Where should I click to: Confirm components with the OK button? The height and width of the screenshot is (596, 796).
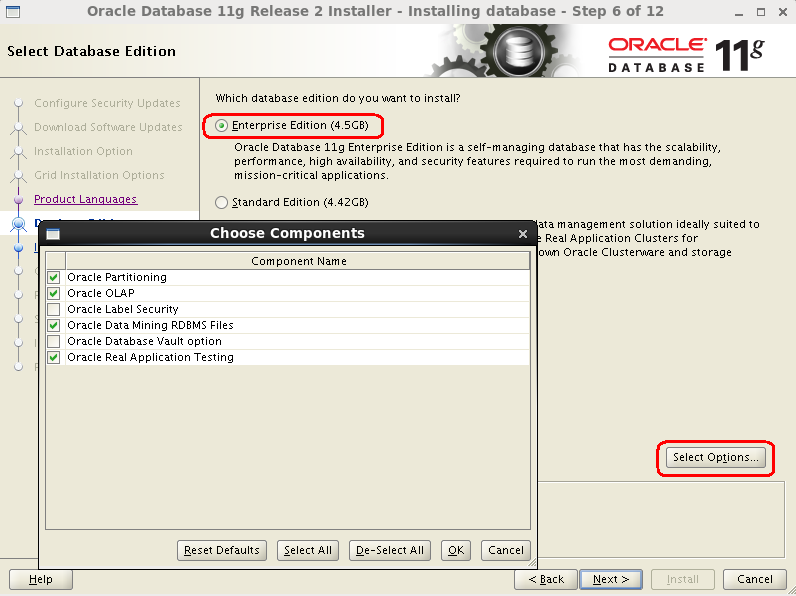(456, 550)
